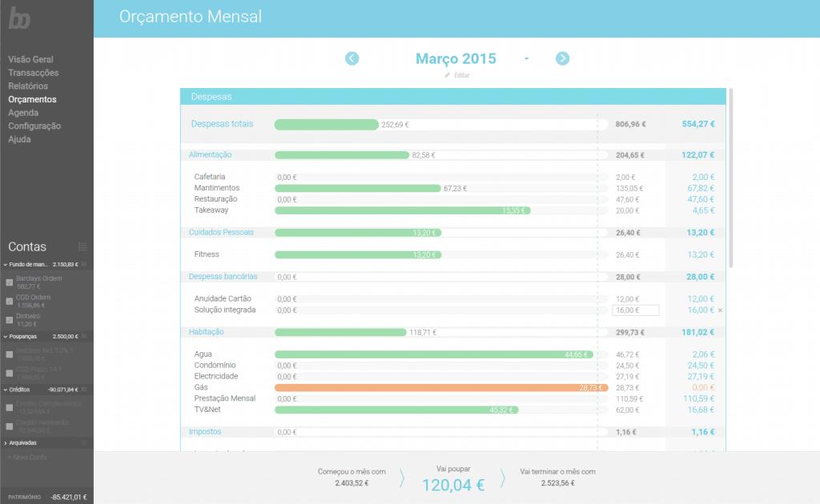This screenshot has height=504, width=820.
Task: Click the Agua progress bar
Action: (x=434, y=354)
